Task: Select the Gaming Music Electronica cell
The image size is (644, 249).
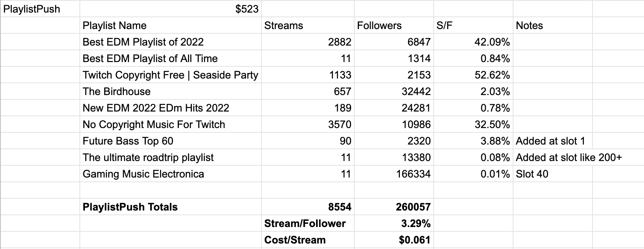Action: point(171,174)
